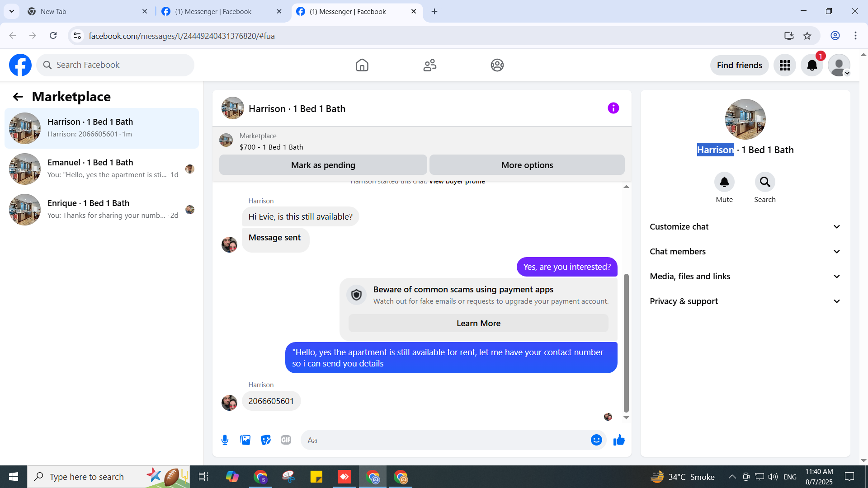Open the GIF picker
The image size is (868, 488).
[x=286, y=440]
